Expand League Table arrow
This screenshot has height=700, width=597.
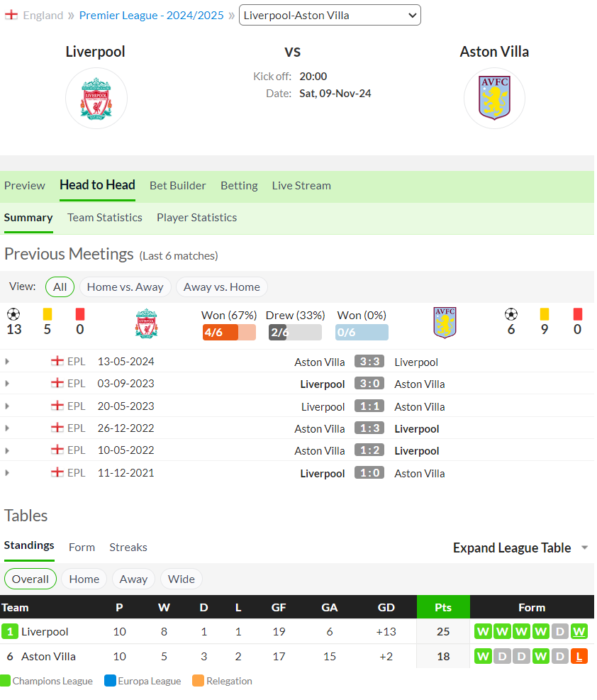(584, 548)
